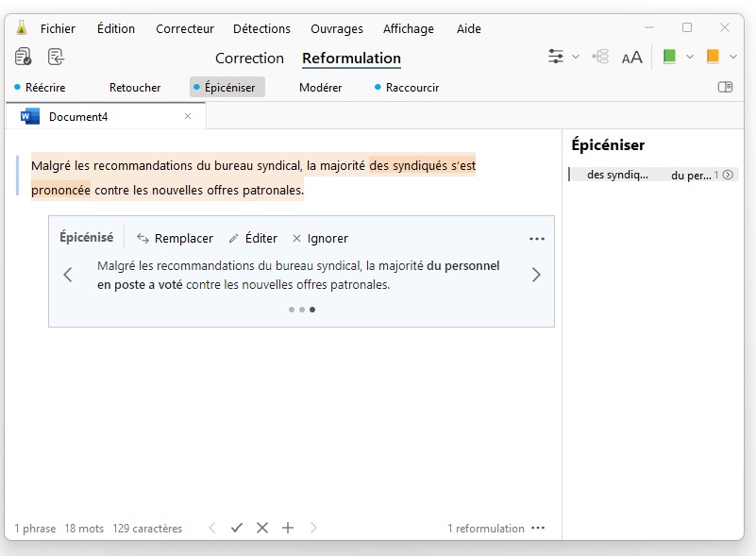Image resolution: width=756 pixels, height=556 pixels.
Task: Click the 'Épicénisé' label in suggestion card
Action: coord(86,237)
